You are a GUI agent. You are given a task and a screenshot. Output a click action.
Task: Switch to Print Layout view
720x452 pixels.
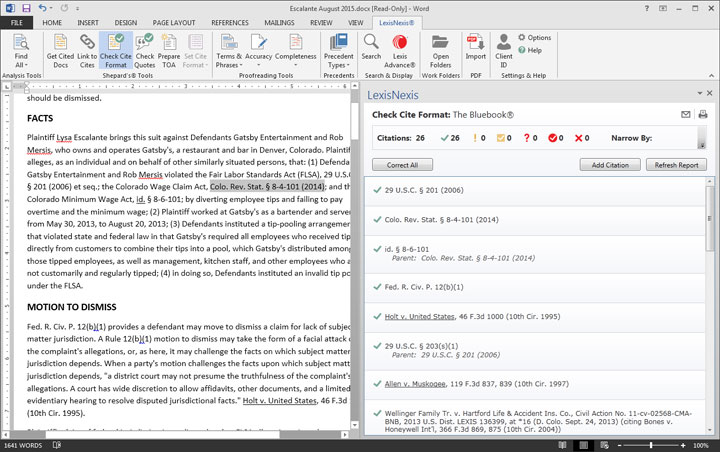pyautogui.click(x=583, y=445)
